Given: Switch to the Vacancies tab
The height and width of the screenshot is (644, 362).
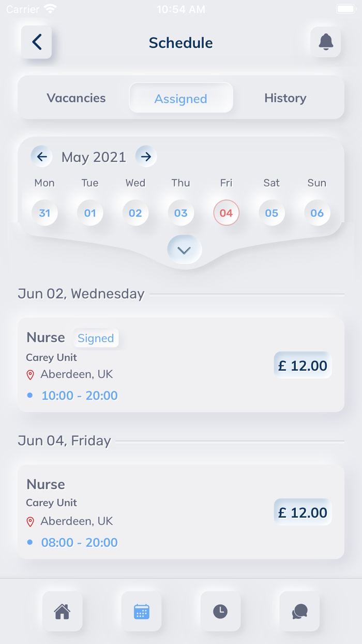Looking at the screenshot, I should (76, 97).
